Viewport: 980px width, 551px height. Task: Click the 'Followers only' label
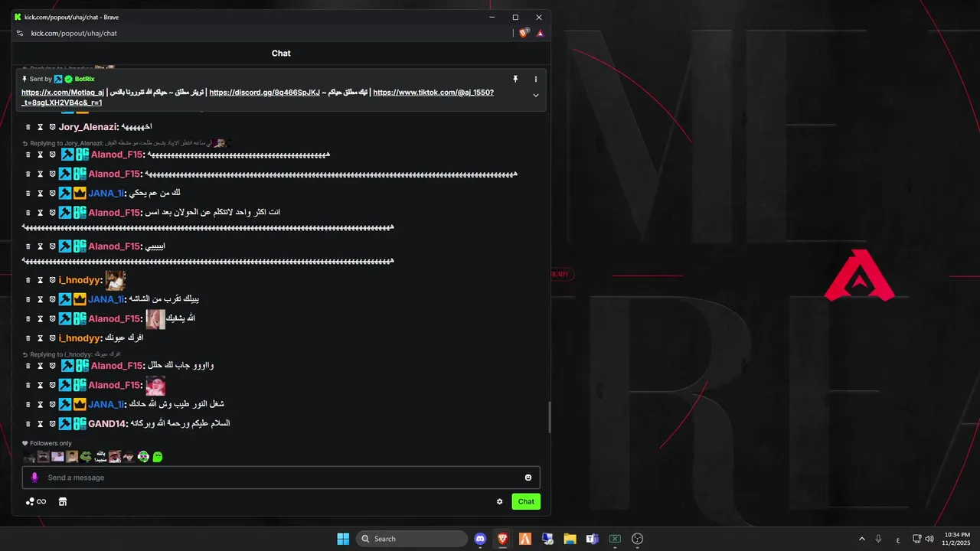47,443
